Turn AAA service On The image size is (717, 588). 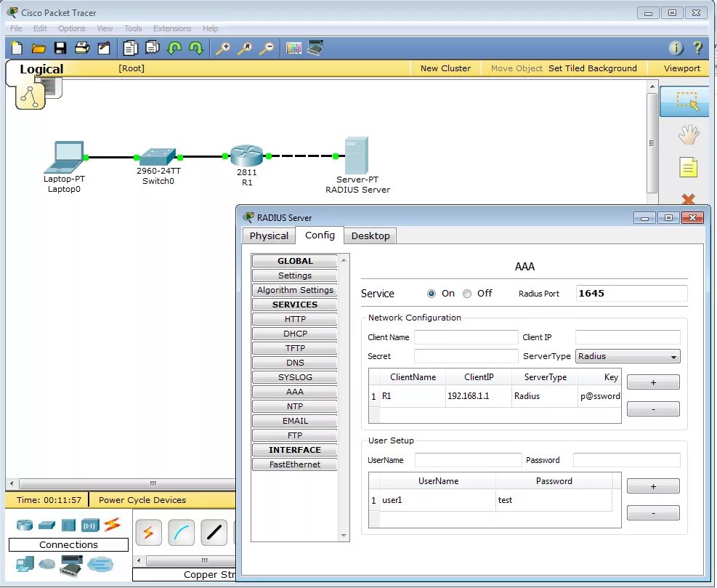point(432,294)
